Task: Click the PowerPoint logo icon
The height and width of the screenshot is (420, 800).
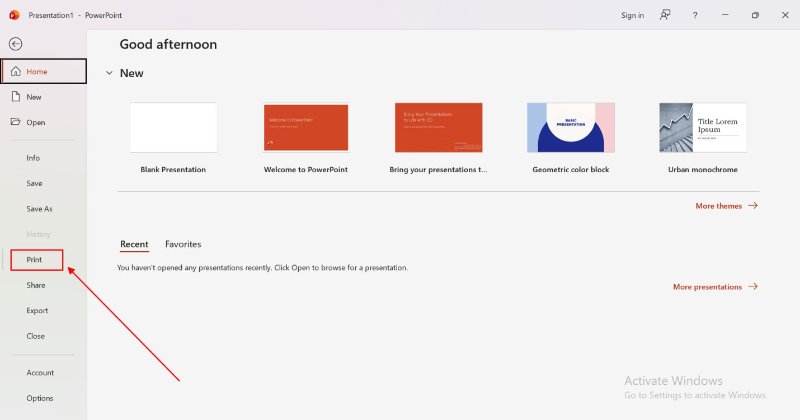Action: (x=13, y=15)
